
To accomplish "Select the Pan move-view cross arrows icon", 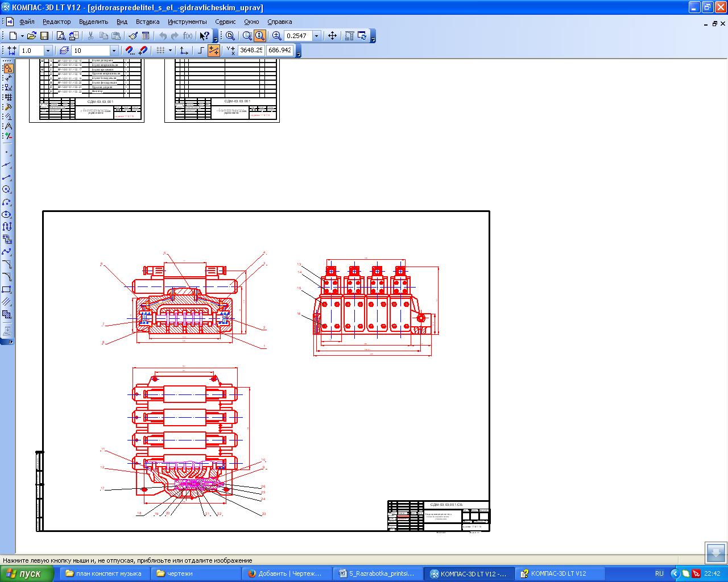I will pos(332,36).
